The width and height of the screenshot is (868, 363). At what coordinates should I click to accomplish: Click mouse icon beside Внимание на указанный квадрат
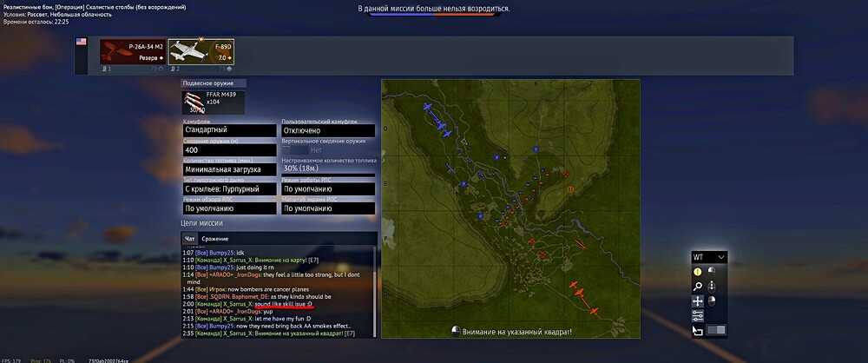coord(457,332)
